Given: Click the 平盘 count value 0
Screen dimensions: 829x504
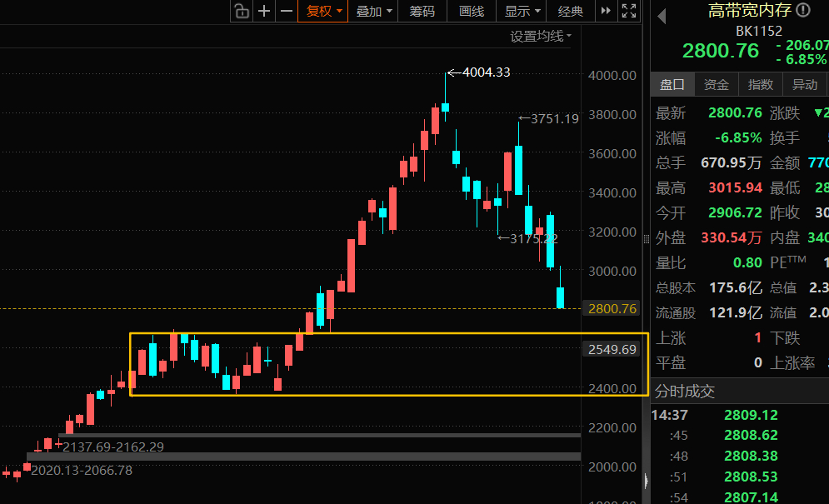Looking at the screenshot, I should (x=757, y=362).
